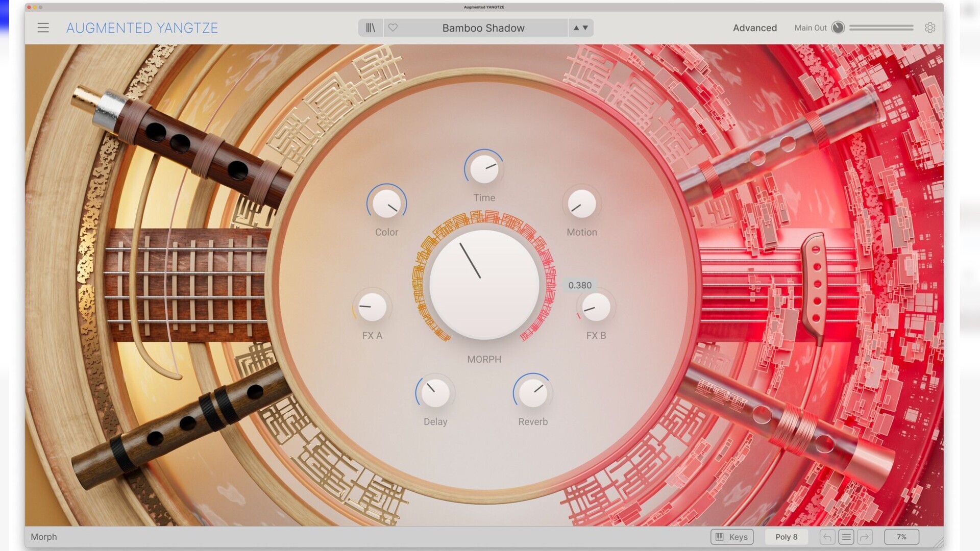Open the hamburger main menu
The image size is (980, 551).
click(43, 28)
